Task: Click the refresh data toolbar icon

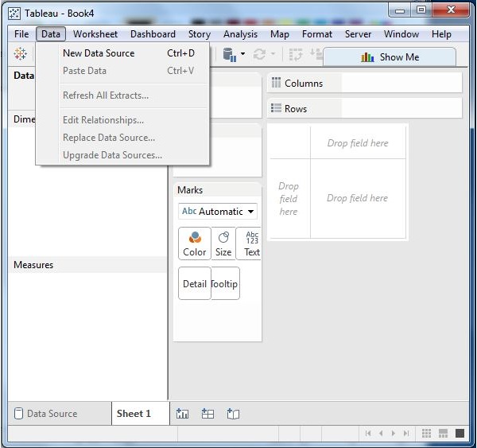Action: (x=259, y=54)
